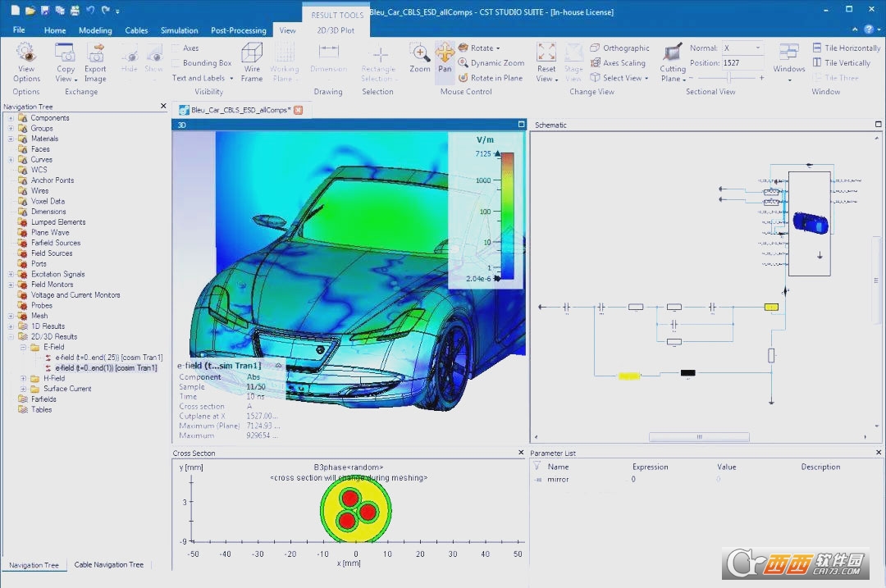Enable Dynamic Zoom mode

click(491, 62)
